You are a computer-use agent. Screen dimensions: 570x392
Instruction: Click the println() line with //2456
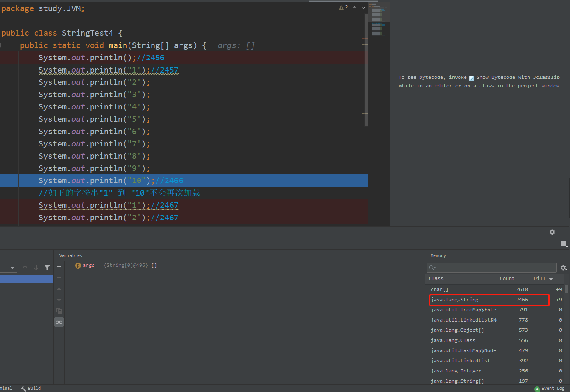(x=101, y=58)
